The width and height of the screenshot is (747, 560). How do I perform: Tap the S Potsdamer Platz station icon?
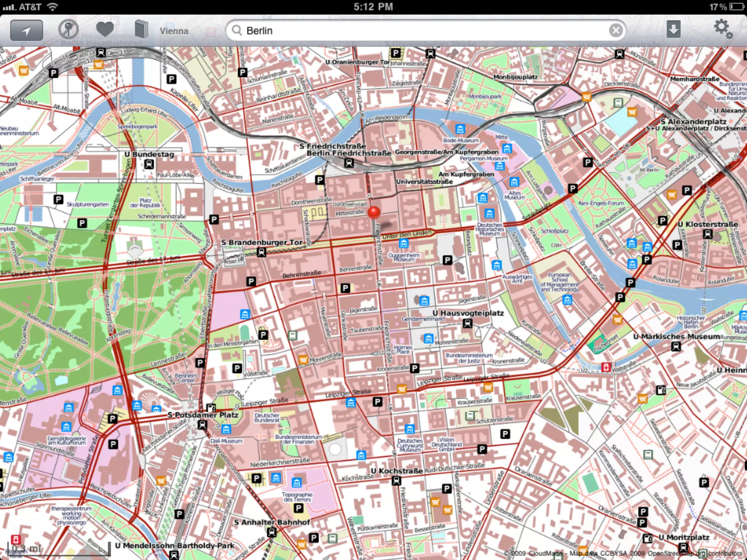pyautogui.click(x=202, y=425)
